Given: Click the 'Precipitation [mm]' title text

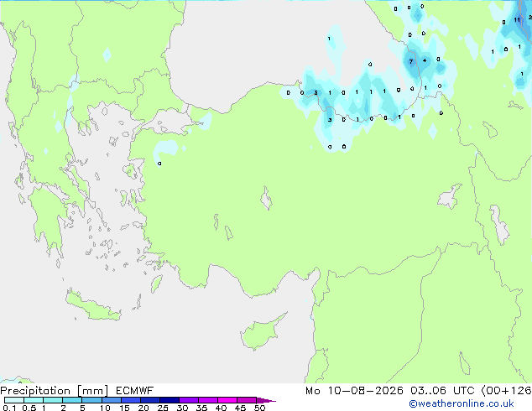Looking at the screenshot, I should click(55, 391).
